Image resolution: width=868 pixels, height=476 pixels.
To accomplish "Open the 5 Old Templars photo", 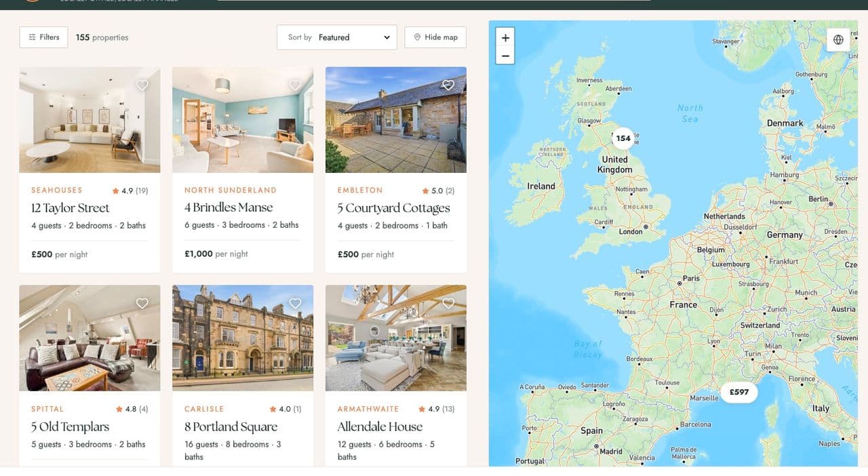I will coord(90,338).
